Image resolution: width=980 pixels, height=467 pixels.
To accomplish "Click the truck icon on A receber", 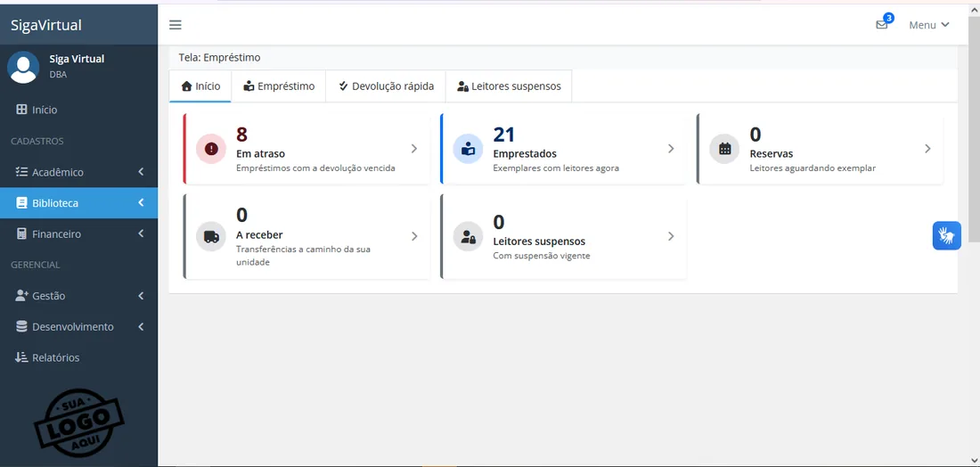I will 211,236.
